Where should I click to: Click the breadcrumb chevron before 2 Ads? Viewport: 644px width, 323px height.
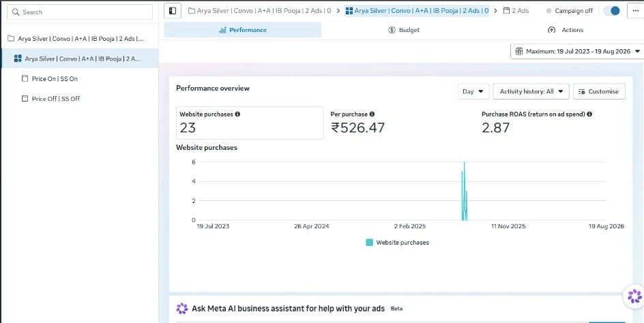pyautogui.click(x=495, y=11)
